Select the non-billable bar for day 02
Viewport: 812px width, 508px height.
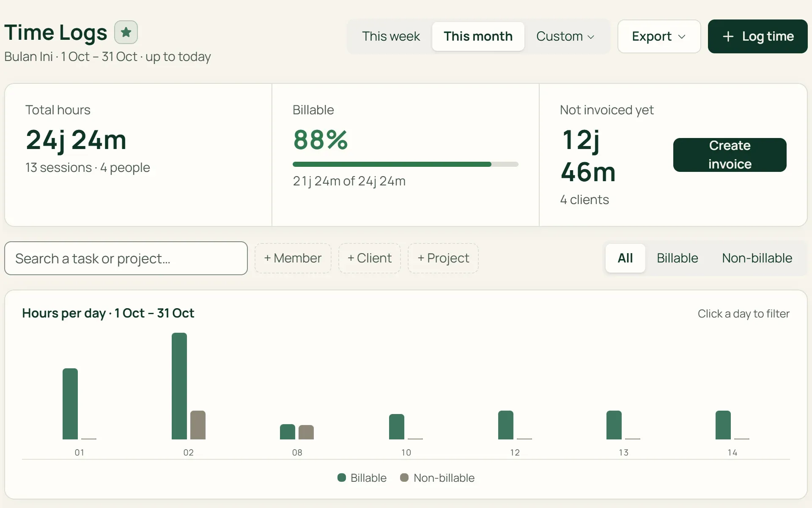click(x=198, y=425)
